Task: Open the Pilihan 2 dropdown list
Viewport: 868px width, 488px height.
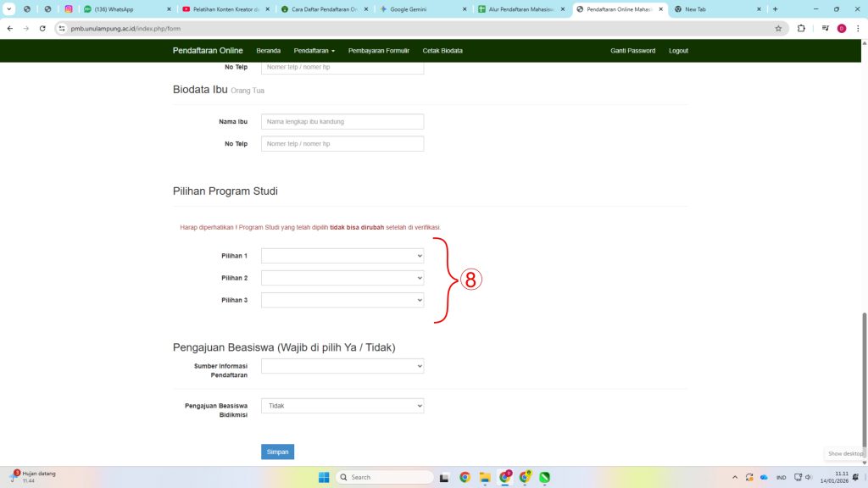Action: pos(342,278)
